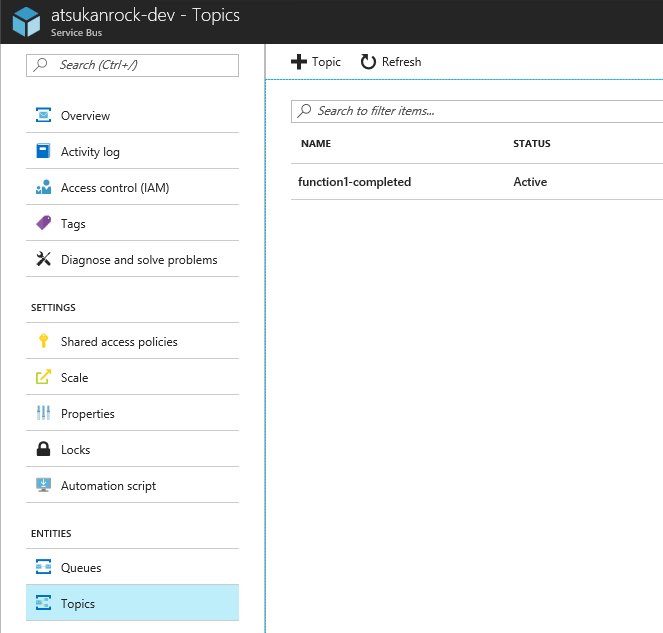Click the Active status cell
Image resolution: width=663 pixels, height=633 pixels.
pos(530,182)
